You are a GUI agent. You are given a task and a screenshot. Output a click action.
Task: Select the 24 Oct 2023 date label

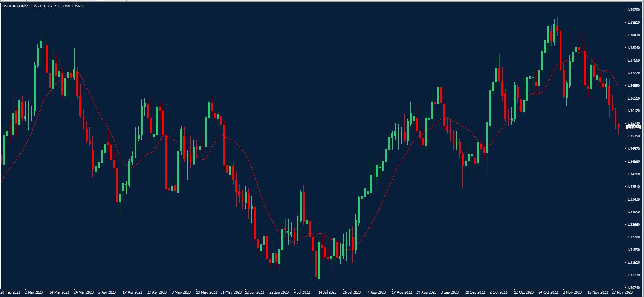[548, 292]
